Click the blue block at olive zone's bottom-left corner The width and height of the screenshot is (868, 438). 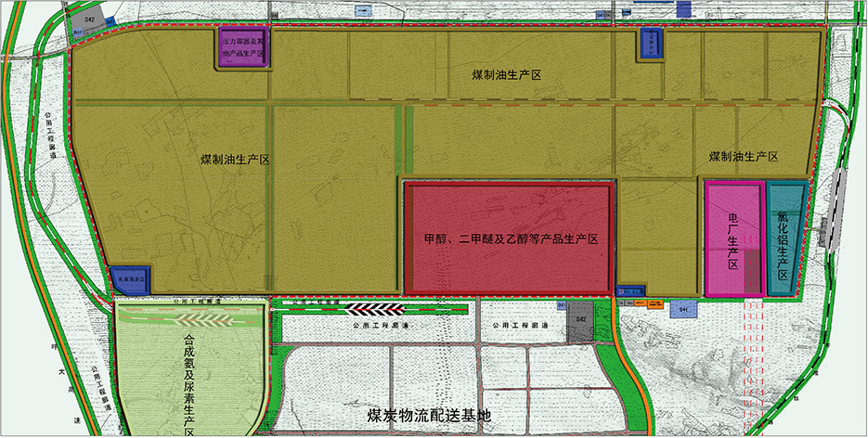pyautogui.click(x=129, y=277)
